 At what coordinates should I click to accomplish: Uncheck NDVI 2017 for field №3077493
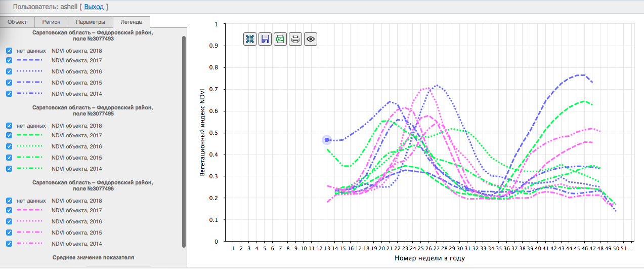point(9,60)
